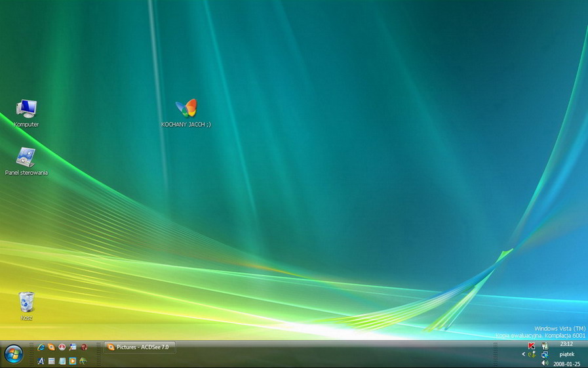Launch the blue letter A Quick Launch icon
Image resolution: width=588 pixels, height=368 pixels.
[41, 361]
